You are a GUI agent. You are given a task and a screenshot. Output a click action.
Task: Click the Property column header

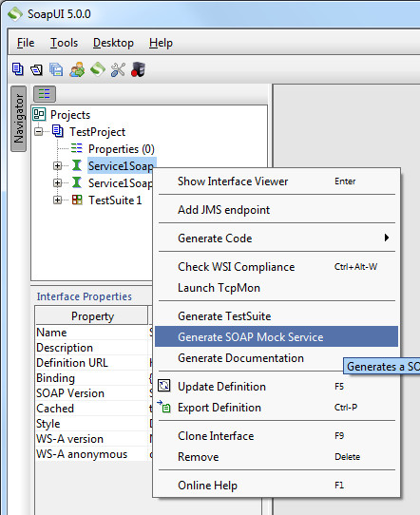pos(92,316)
